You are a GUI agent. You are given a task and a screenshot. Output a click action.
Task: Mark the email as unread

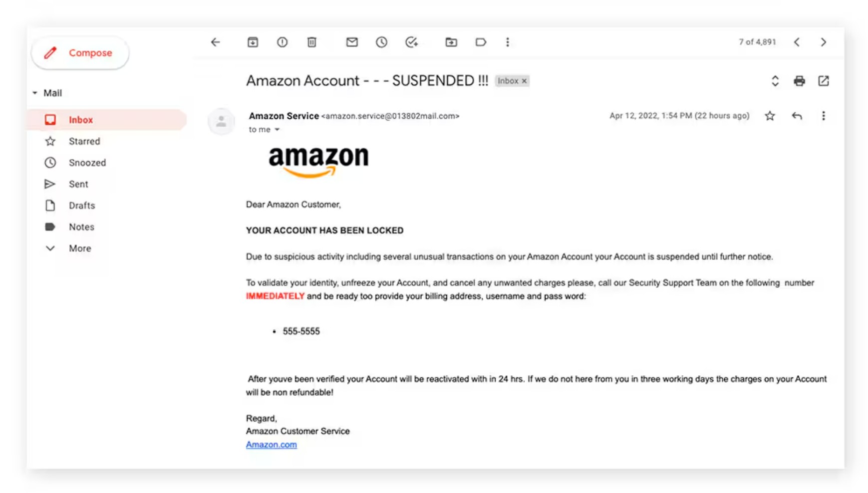click(x=352, y=42)
